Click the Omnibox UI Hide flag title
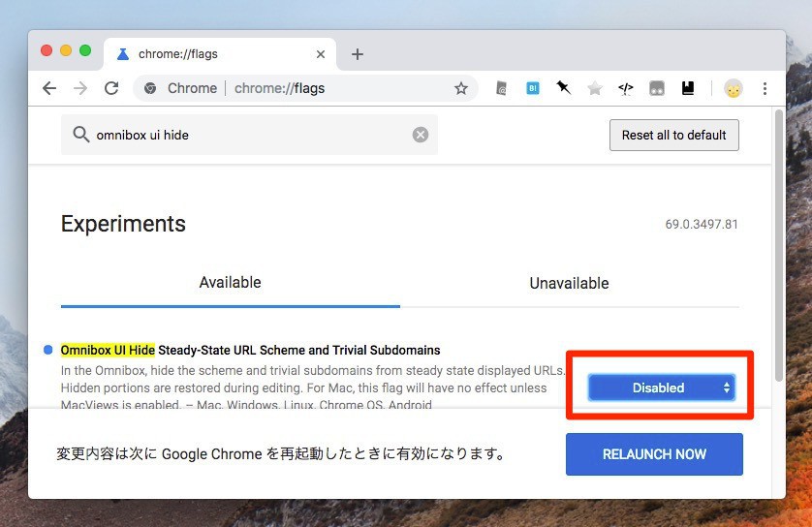The image size is (812, 527). coord(250,350)
